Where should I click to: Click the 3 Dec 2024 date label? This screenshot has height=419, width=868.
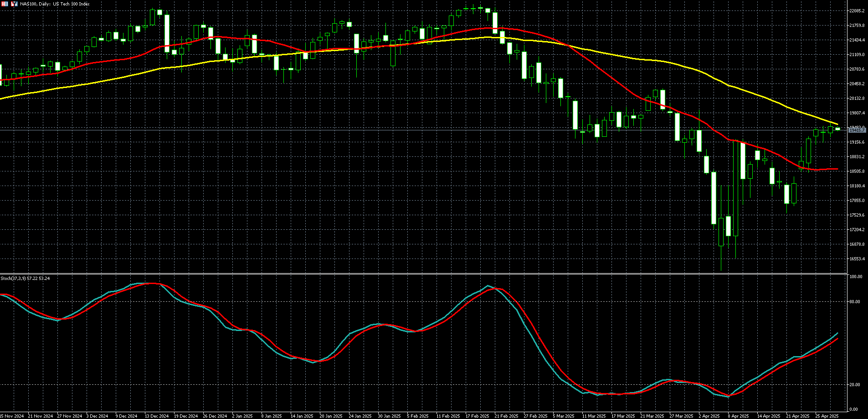[97, 416]
